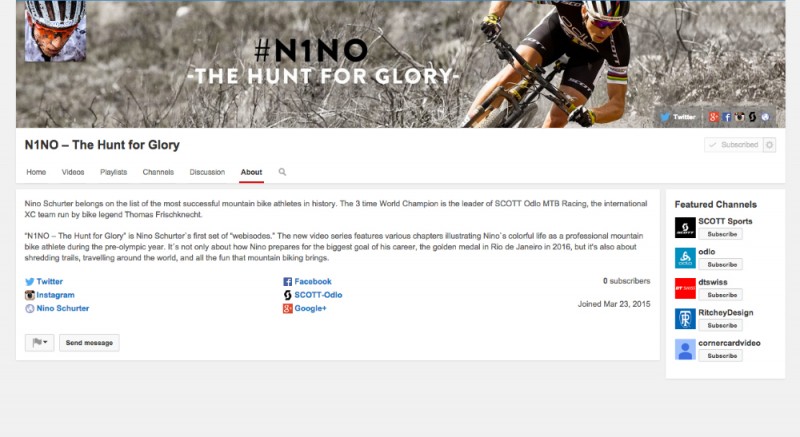Screen dimensions: 800x437
Task: Open the SCOTT-Odlo link
Action: (x=318, y=295)
